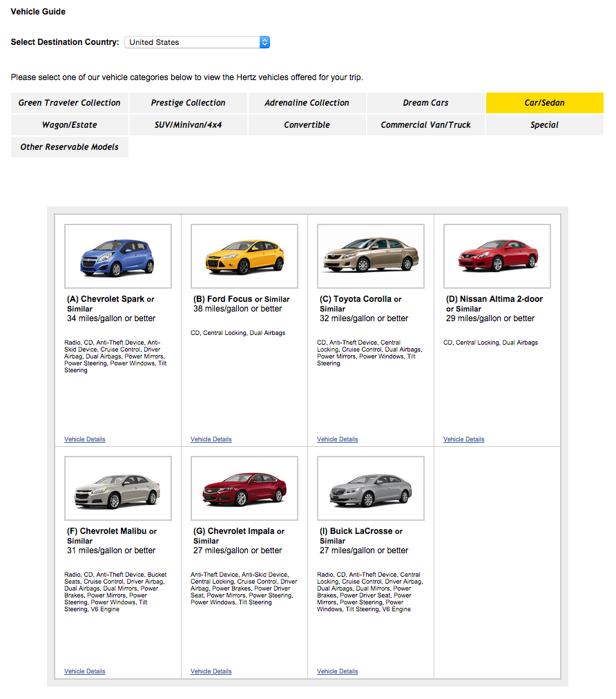View the Convertible category
Screen dimensions: 616x699
pos(307,125)
